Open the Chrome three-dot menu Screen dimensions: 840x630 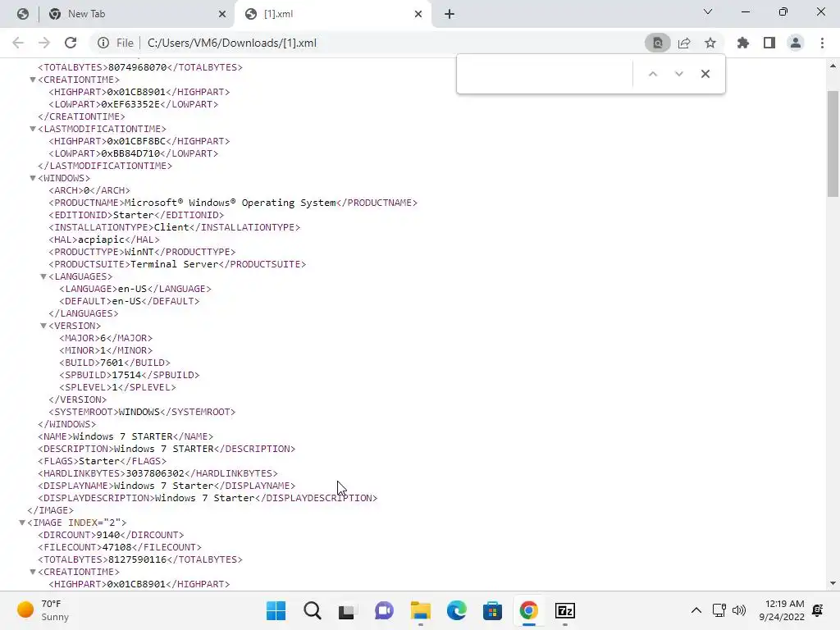822,43
